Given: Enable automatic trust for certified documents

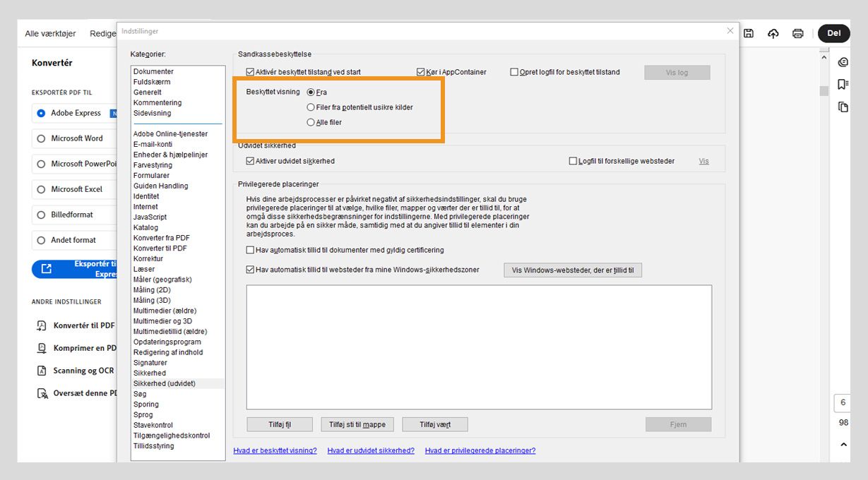Looking at the screenshot, I should click(x=250, y=249).
